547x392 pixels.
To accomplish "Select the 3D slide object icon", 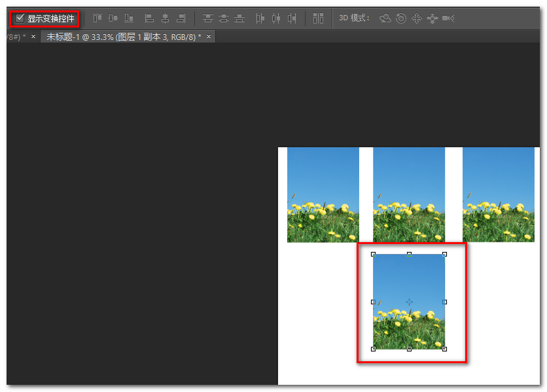I will point(432,18).
